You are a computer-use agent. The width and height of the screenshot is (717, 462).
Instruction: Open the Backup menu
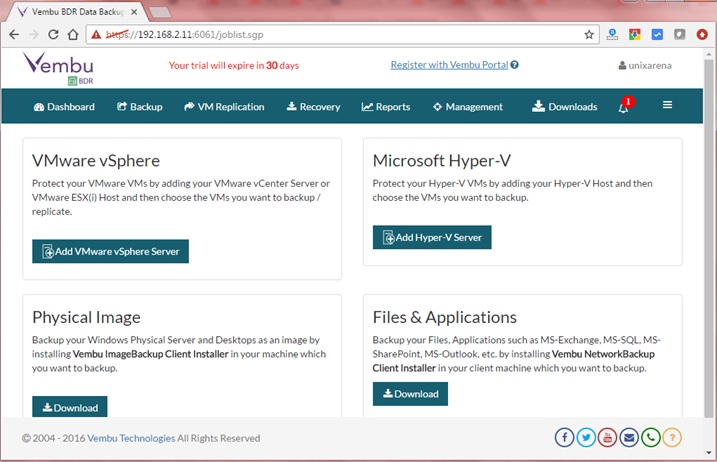point(139,107)
